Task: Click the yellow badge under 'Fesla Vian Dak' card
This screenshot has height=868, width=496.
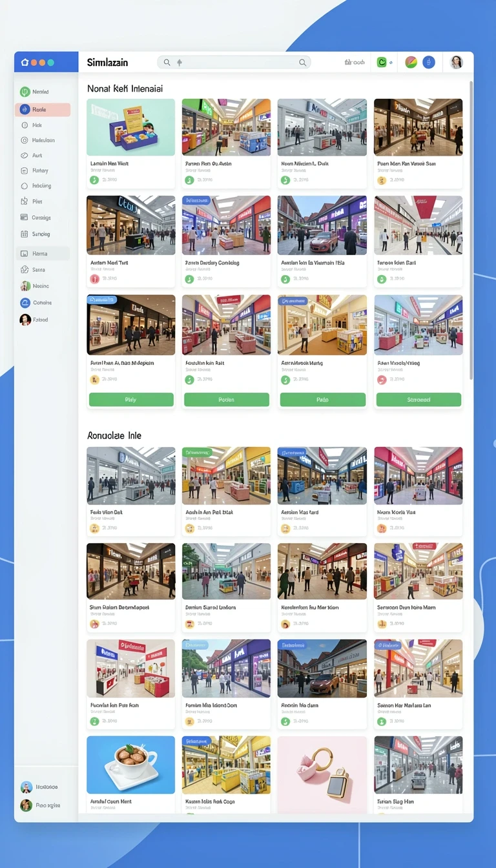Action: pyautogui.click(x=94, y=528)
